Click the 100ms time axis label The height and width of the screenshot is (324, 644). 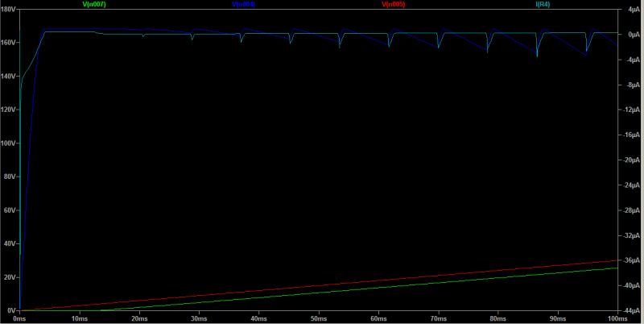tap(617, 318)
